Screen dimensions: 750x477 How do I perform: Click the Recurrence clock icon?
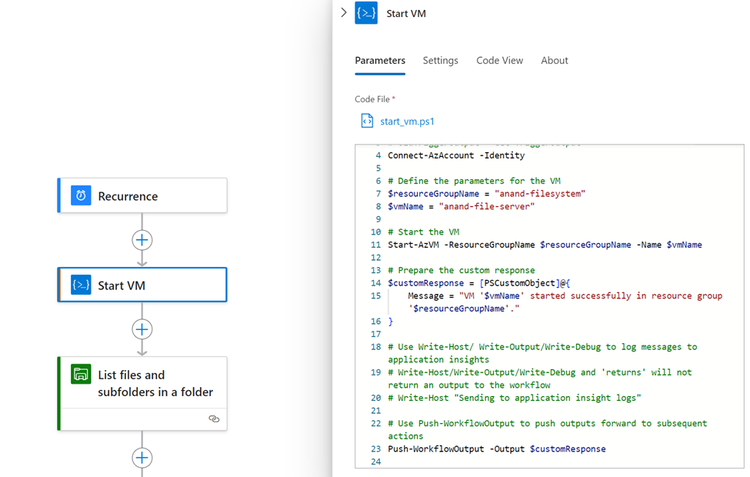coord(81,196)
